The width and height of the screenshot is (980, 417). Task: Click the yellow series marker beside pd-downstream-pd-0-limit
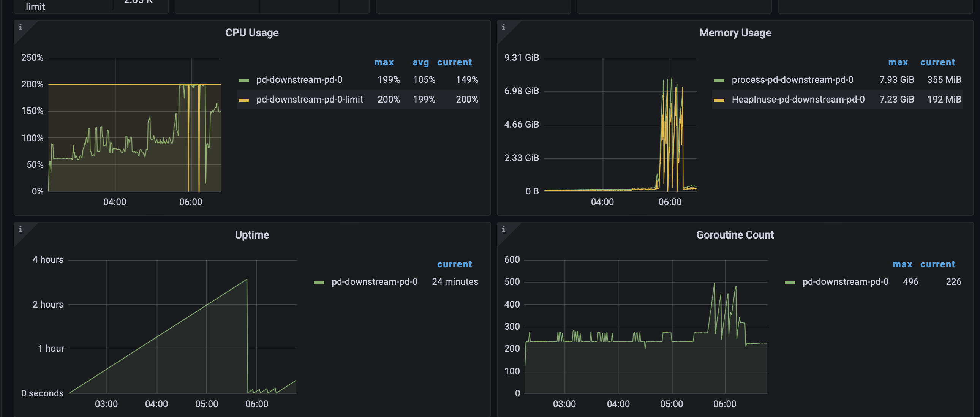[x=244, y=100]
